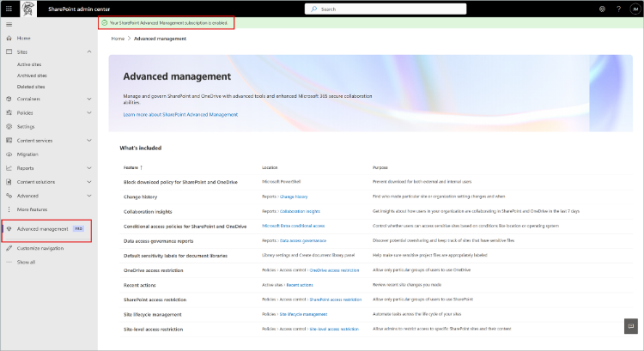
Task: Click Home breadcrumb link
Action: [118, 39]
